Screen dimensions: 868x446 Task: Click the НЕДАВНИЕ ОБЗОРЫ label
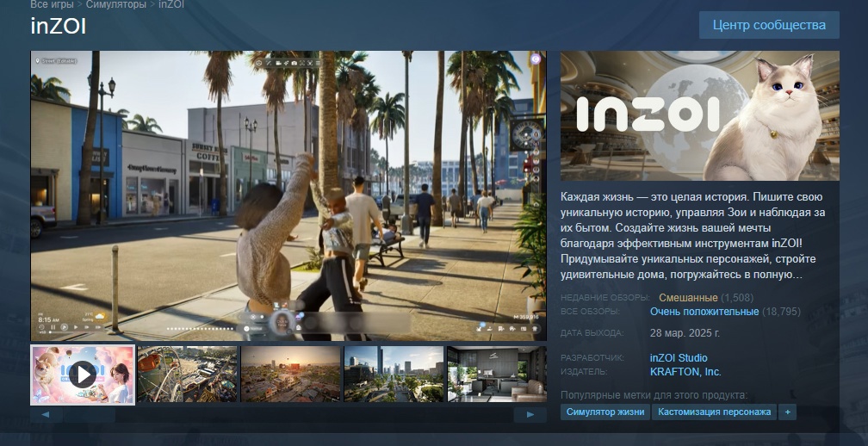coord(605,298)
